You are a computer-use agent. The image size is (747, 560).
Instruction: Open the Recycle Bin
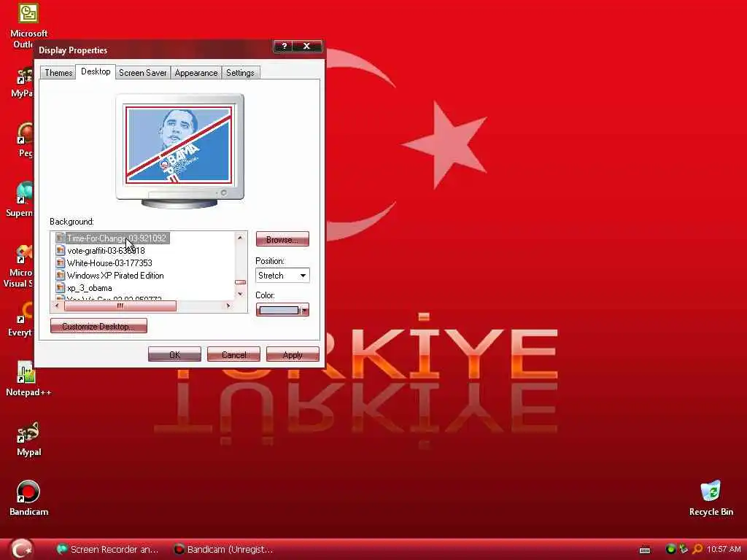point(711,498)
